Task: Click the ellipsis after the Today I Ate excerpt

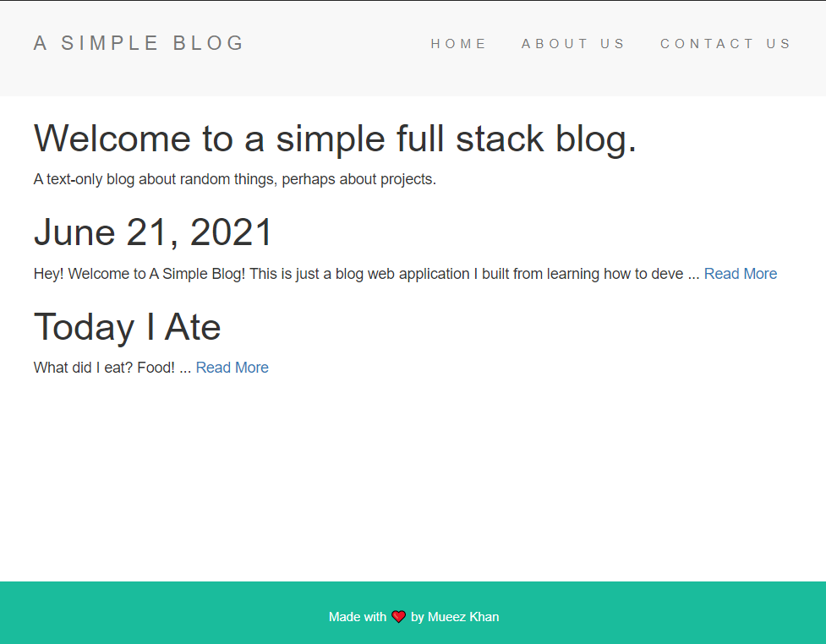Action: coord(185,367)
